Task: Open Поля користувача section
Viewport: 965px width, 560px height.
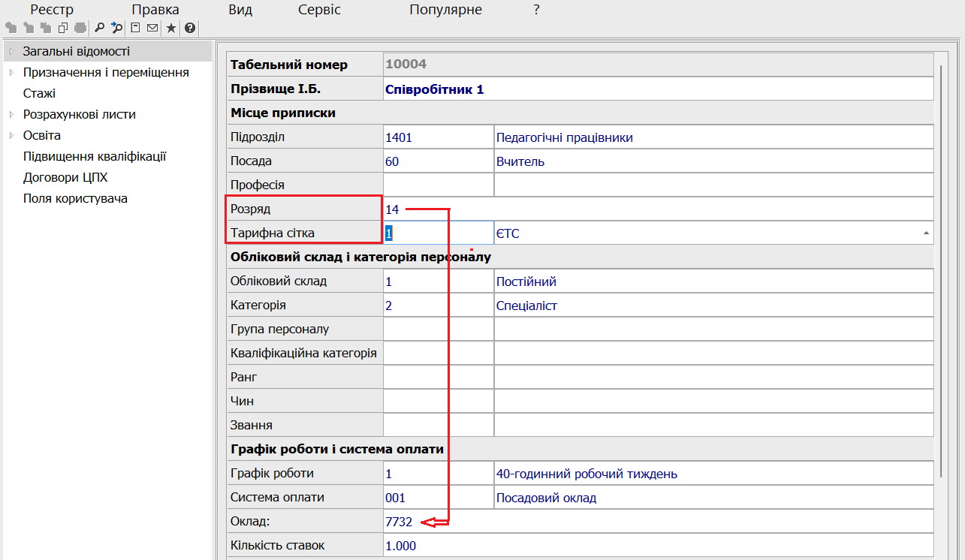Action: pyautogui.click(x=75, y=199)
